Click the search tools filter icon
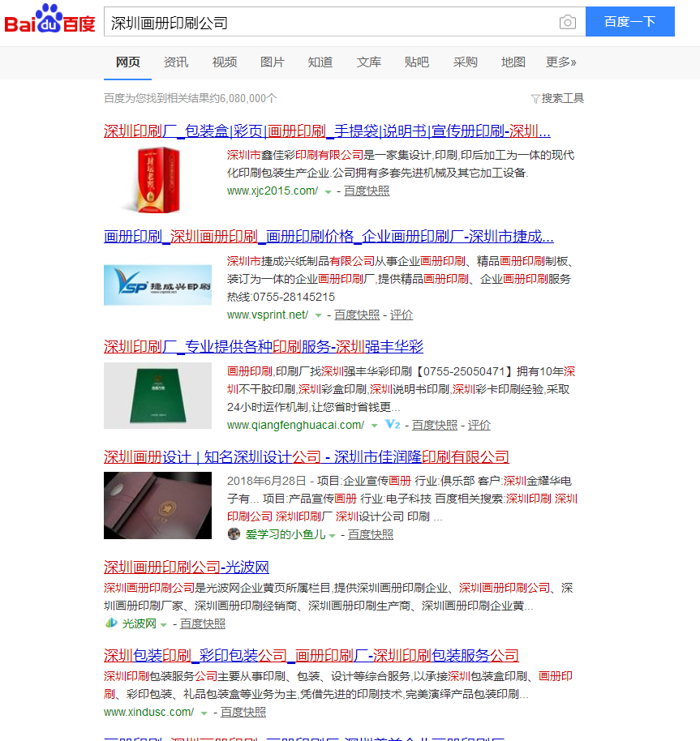 click(x=535, y=98)
